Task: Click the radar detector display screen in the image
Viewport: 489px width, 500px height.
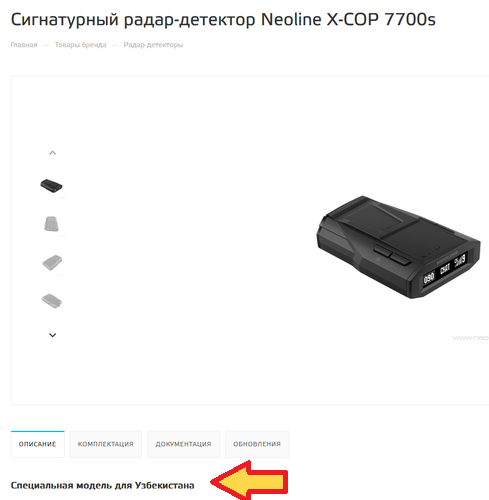Action: click(444, 269)
